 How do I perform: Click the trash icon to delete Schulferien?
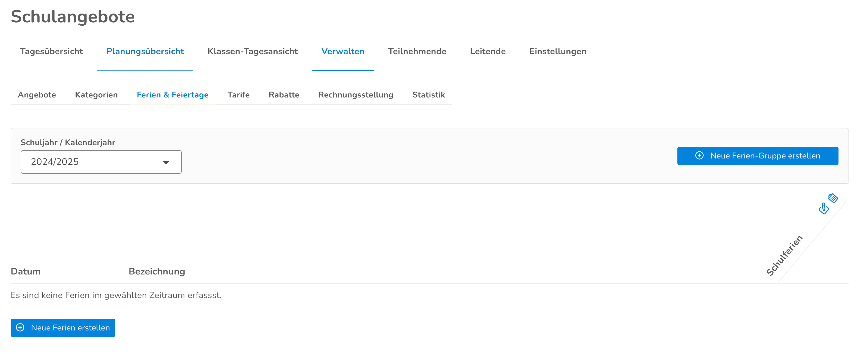[x=833, y=198]
